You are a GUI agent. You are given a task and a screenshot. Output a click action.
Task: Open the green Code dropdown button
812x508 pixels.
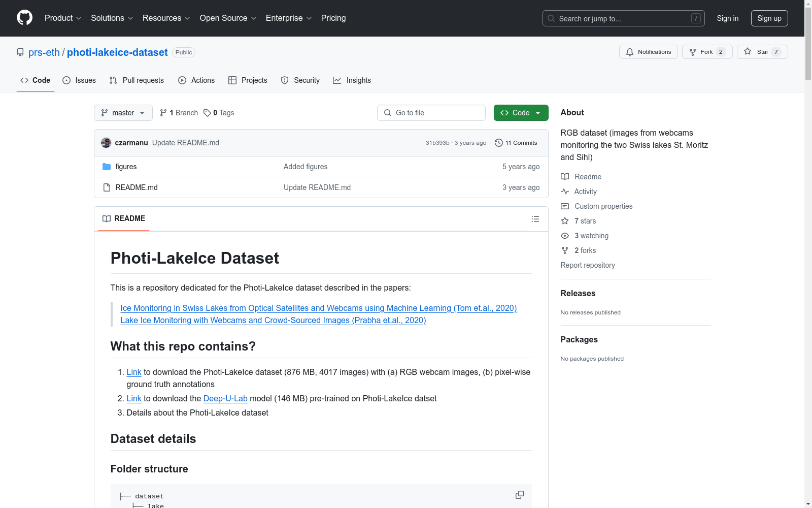click(521, 113)
